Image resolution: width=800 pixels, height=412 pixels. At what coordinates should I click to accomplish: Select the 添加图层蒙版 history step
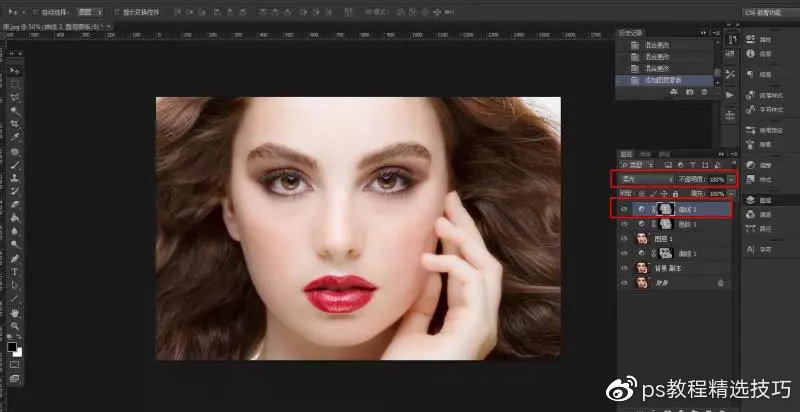coord(672,80)
